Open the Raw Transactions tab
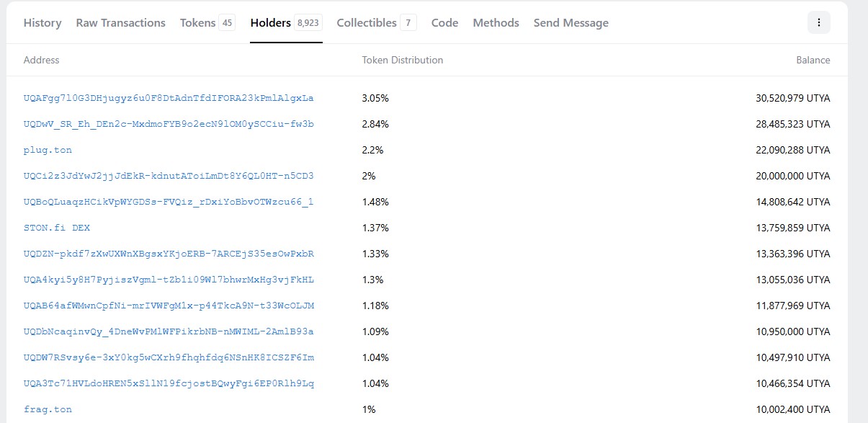The height and width of the screenshot is (423, 868). (x=121, y=23)
